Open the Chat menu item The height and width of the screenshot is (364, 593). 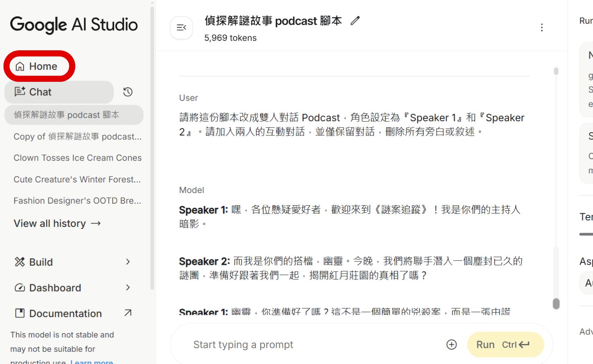40,92
